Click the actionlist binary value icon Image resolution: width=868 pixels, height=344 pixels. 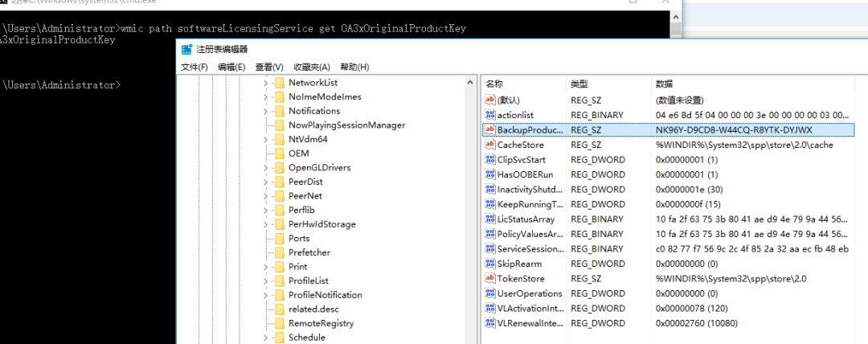coord(490,115)
